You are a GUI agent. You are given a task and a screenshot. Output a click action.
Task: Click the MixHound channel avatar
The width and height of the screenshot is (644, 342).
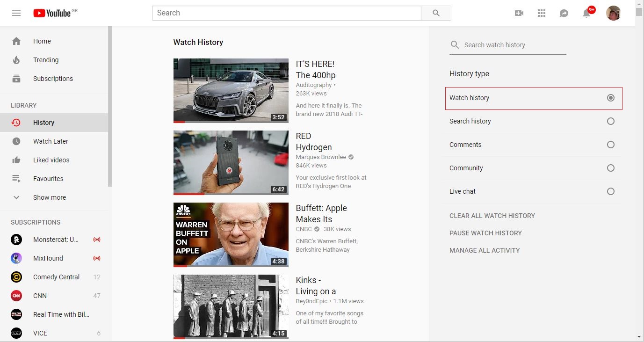point(16,258)
